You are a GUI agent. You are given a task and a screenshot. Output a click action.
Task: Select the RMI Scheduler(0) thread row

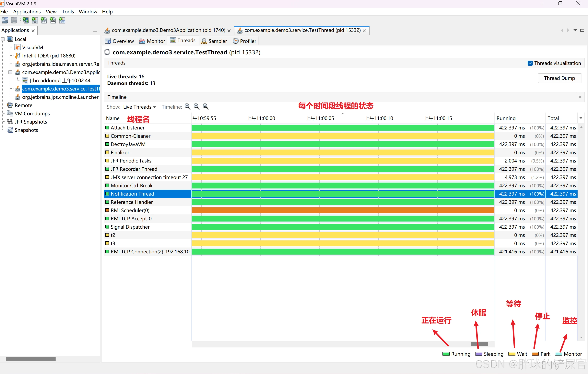[x=341, y=210]
